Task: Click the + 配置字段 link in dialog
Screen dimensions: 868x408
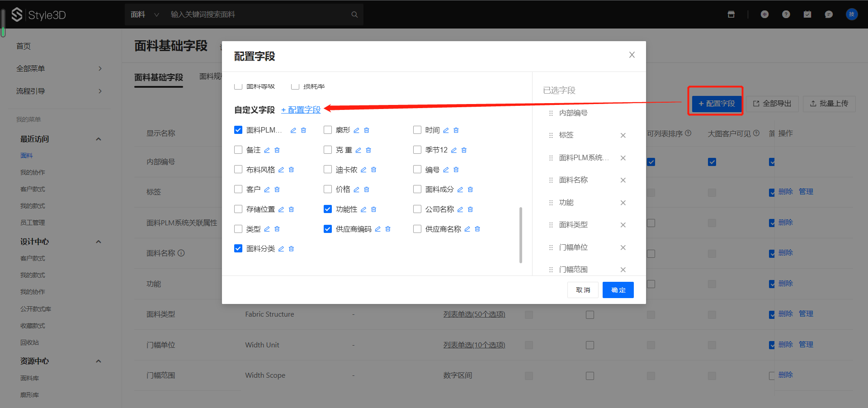Action: click(301, 110)
